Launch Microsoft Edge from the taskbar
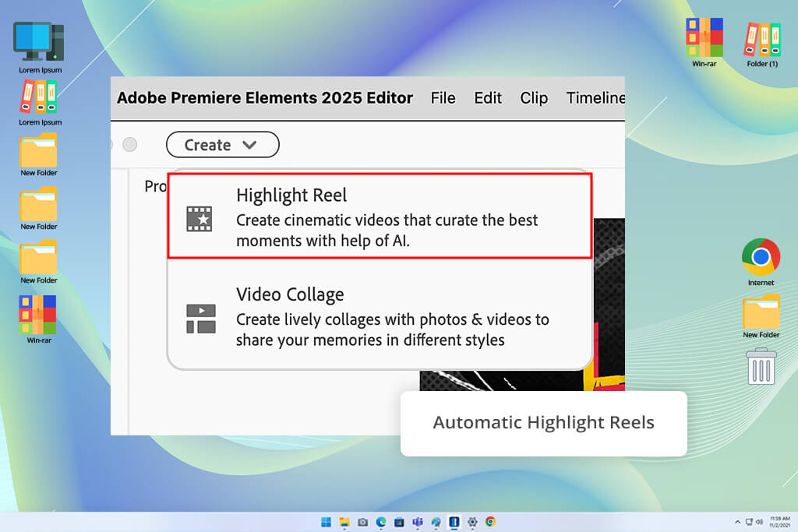This screenshot has height=532, width=798. 380,522
